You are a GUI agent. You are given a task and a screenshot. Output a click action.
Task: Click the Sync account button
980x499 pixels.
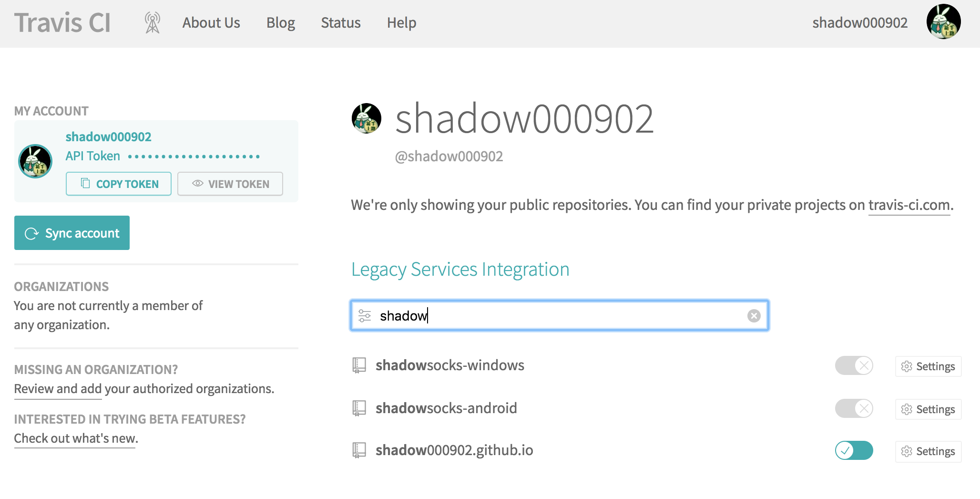72,233
